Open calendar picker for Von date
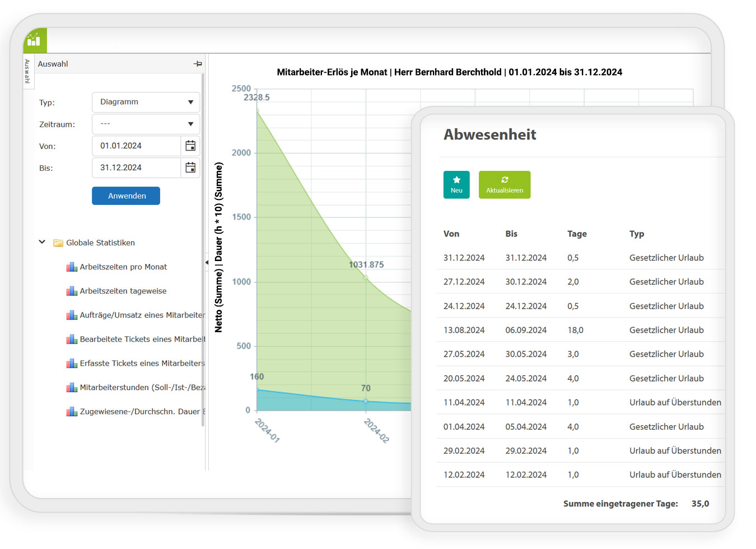Viewport: 756px width, 549px height. click(190, 146)
